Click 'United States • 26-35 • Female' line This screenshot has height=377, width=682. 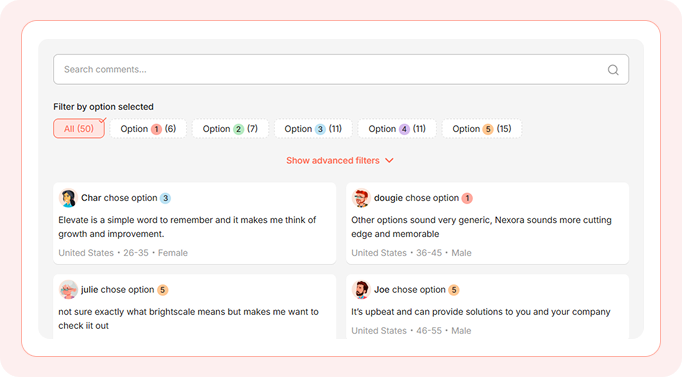(123, 253)
